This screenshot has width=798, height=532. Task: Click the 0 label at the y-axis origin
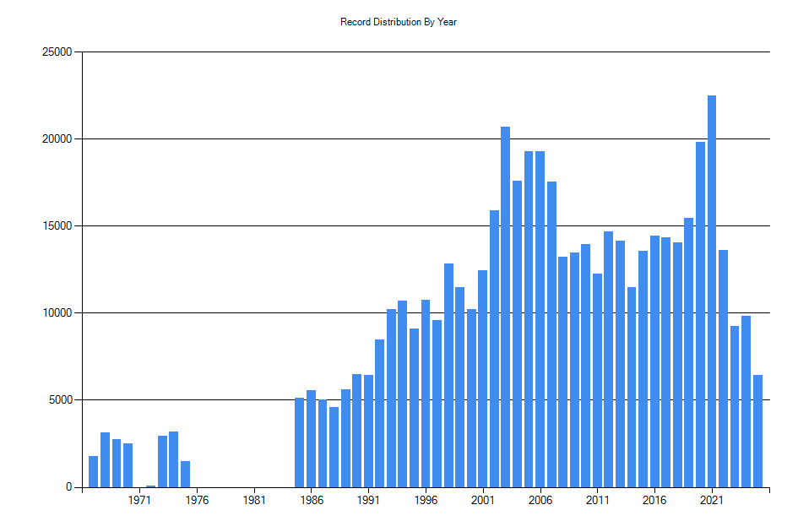pyautogui.click(x=69, y=487)
